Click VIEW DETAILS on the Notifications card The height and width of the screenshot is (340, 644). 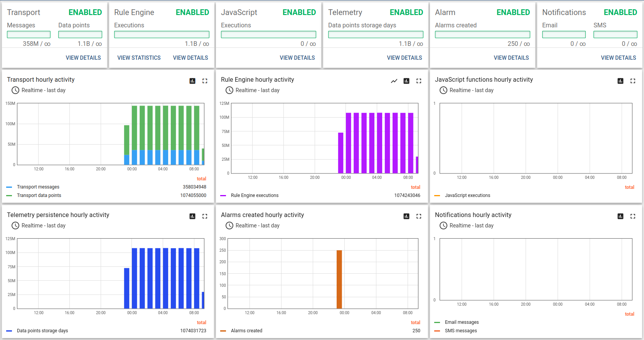coord(618,58)
